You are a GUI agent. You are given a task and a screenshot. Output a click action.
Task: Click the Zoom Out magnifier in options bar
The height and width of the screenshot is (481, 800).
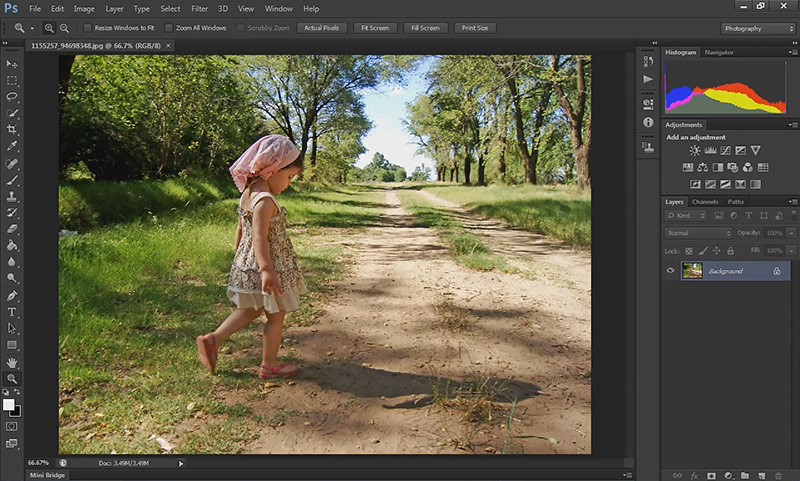(x=64, y=28)
